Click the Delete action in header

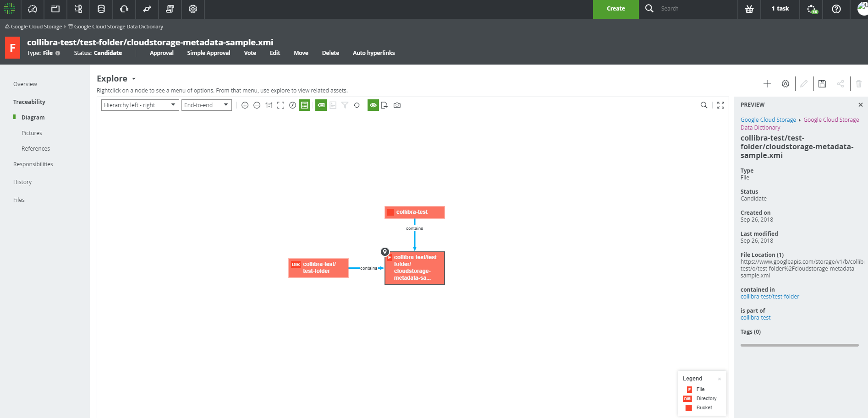click(330, 53)
